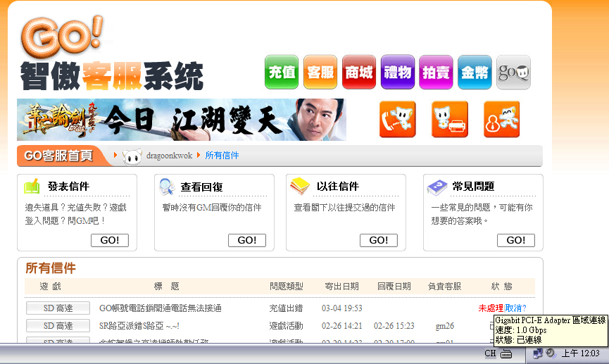
Task: Click the orange fax printer icon
Action: coord(450,119)
